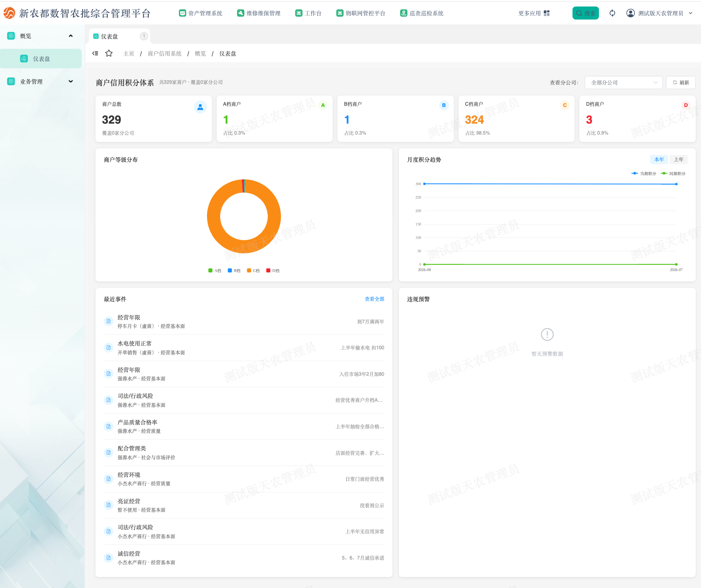Open the 资产管理系统 top menu
701x588 pixels.
point(200,13)
